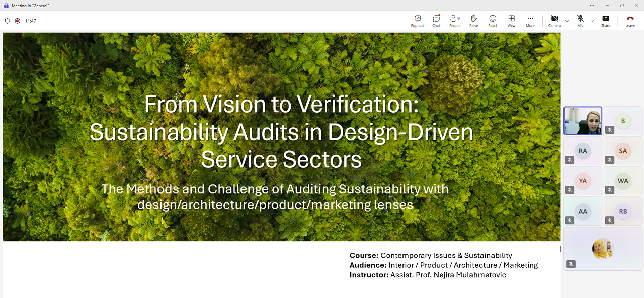644x298 pixels.
Task: Open the React emoji menu
Action: [x=493, y=21]
